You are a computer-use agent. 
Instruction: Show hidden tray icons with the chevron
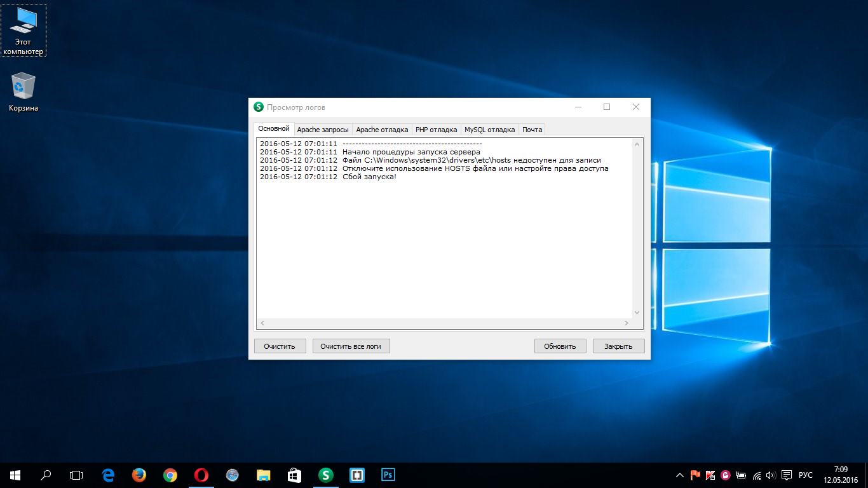point(680,475)
